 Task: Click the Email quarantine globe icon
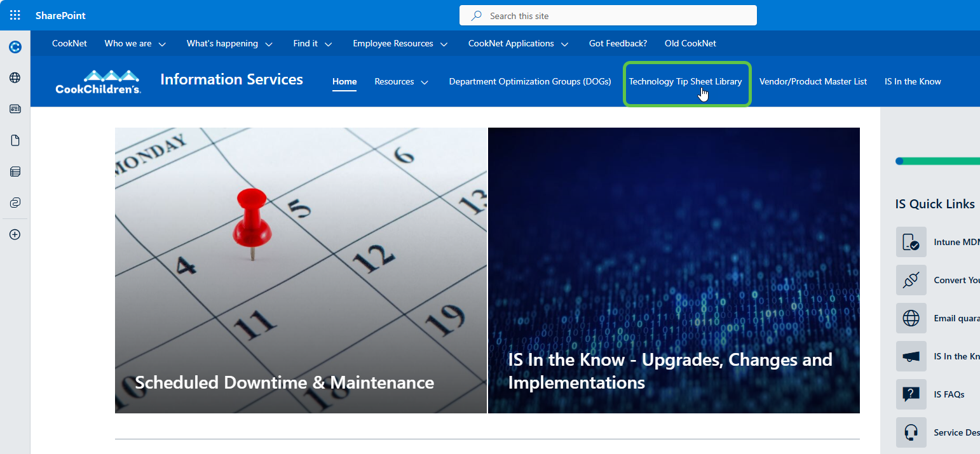(911, 318)
